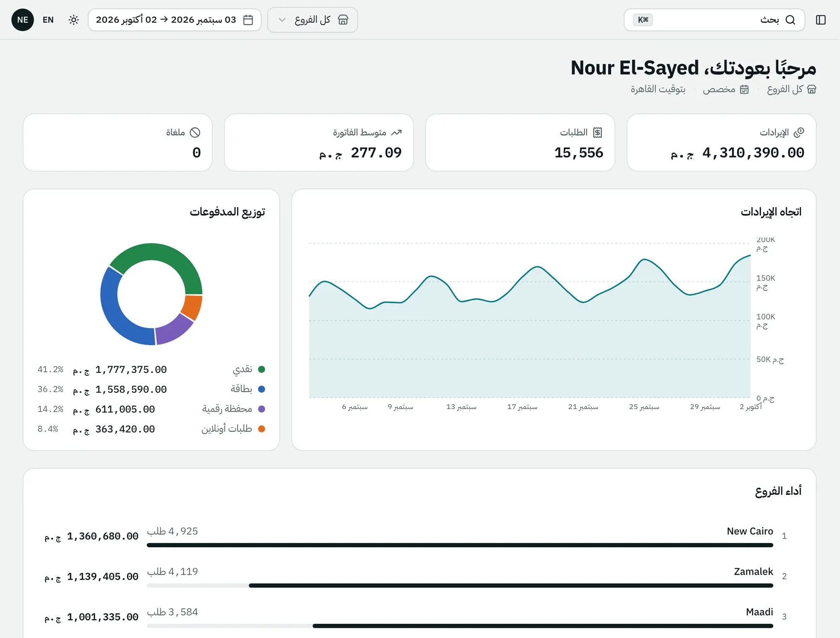Click the Zamalek branch name

coord(753,571)
